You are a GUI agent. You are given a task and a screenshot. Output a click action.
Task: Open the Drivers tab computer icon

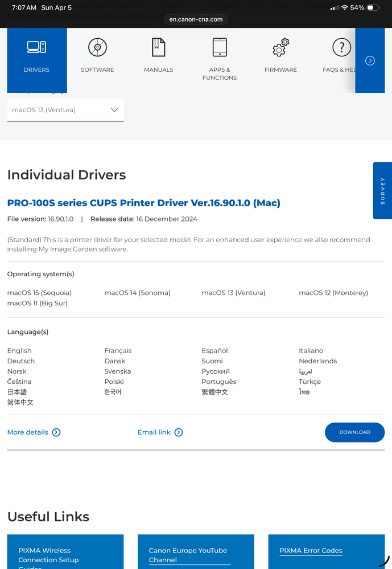pos(36,47)
